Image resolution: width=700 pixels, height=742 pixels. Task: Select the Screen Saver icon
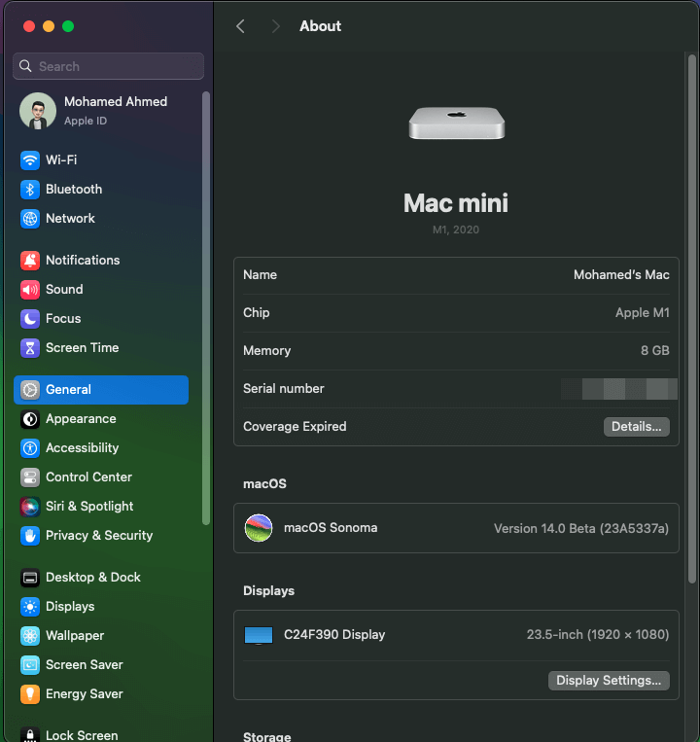(x=30, y=665)
